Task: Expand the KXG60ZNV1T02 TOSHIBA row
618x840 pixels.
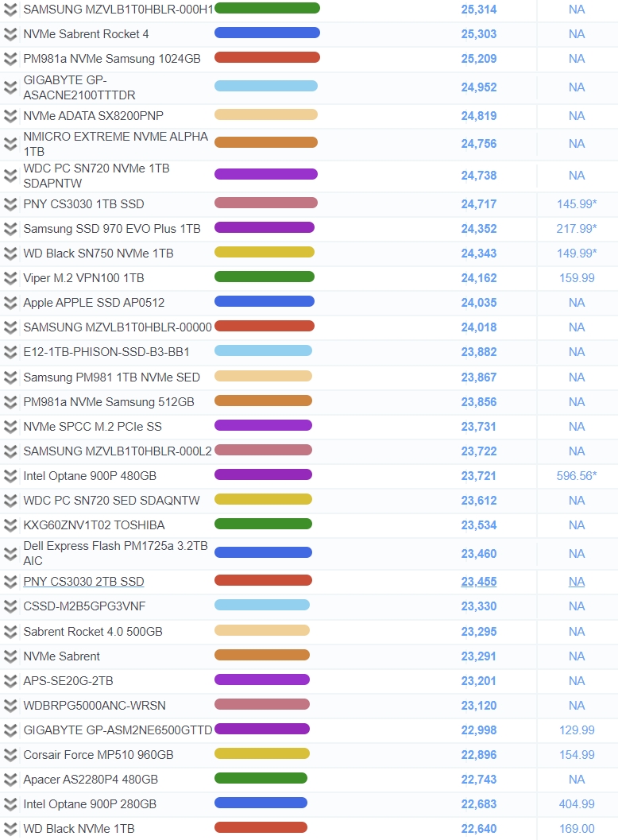Action: click(x=10, y=525)
